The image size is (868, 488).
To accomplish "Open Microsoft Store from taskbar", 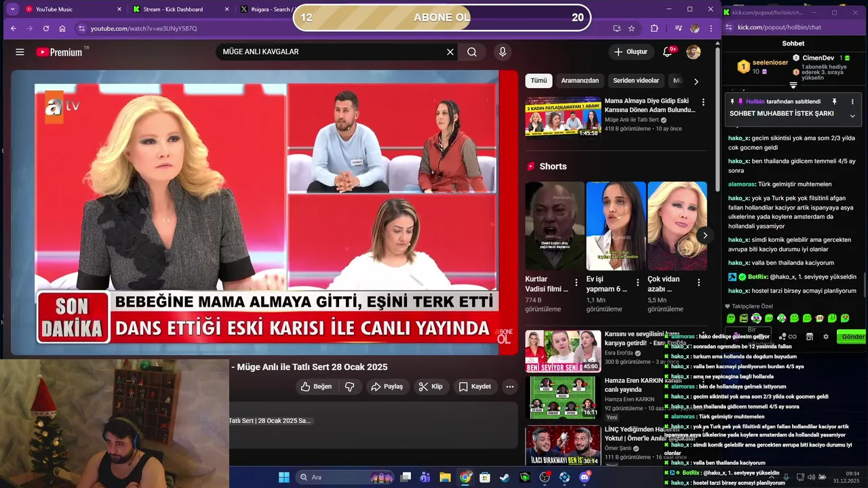I will pos(485,477).
